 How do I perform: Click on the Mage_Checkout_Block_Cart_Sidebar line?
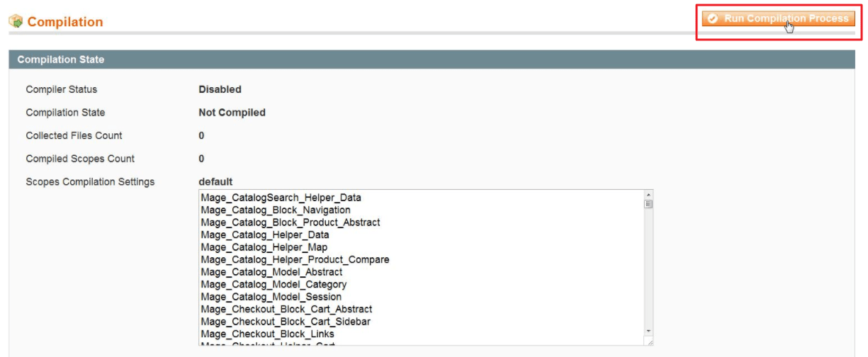286,322
